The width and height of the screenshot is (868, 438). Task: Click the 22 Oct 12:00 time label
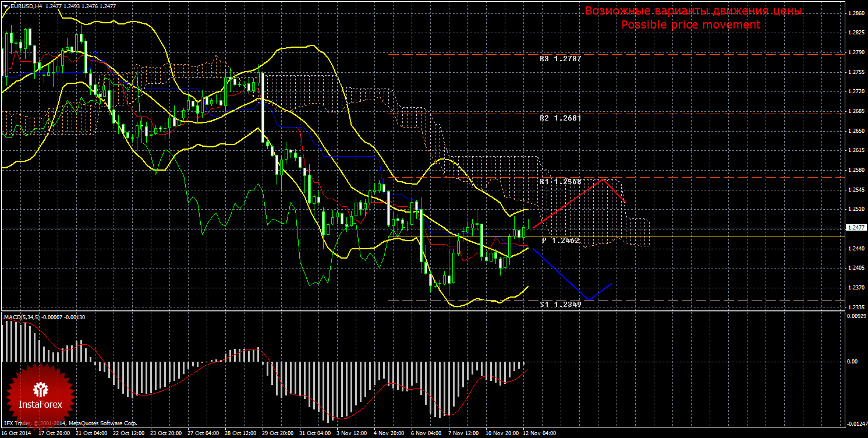[x=128, y=433]
